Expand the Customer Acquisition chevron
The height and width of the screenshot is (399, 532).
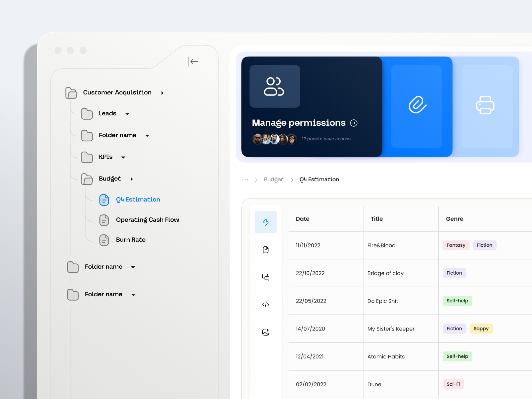(163, 93)
